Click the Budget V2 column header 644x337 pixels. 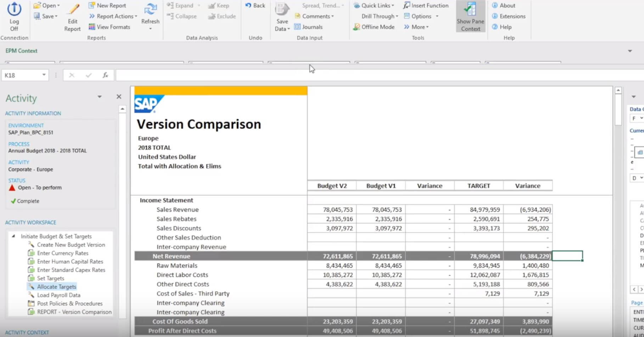(332, 186)
